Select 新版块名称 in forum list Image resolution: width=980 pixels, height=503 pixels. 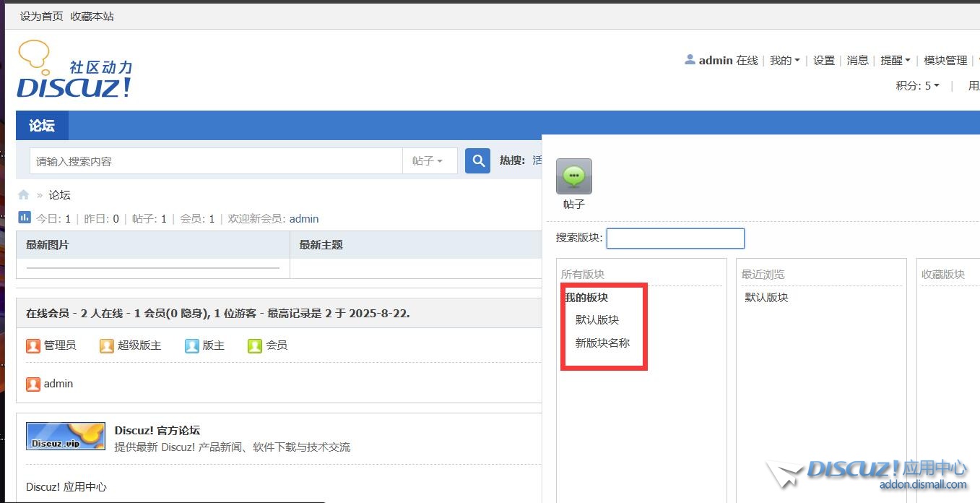[602, 343]
